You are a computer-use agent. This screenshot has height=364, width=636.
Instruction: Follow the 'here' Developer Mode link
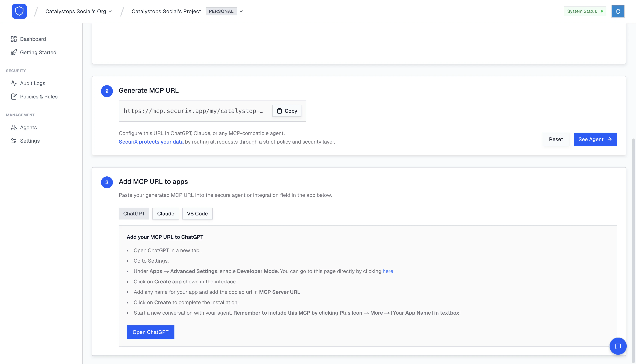[388, 271]
